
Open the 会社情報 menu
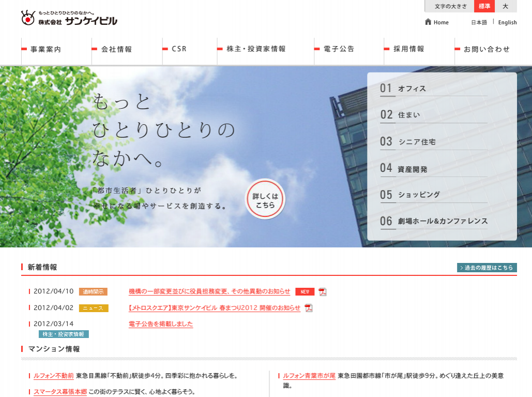[117, 49]
